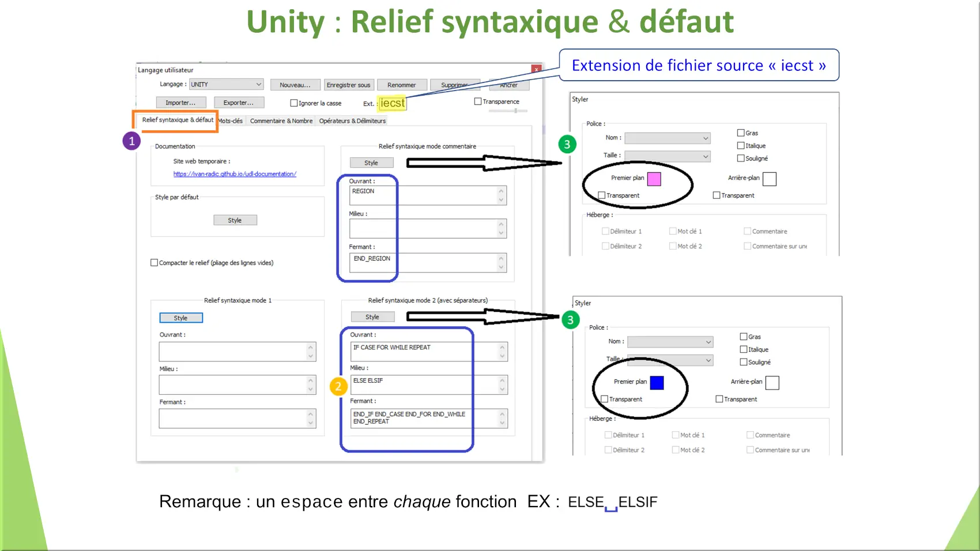The image size is (980, 551).
Task: Enable the Transparence checkbox in language dialog
Action: tap(478, 101)
